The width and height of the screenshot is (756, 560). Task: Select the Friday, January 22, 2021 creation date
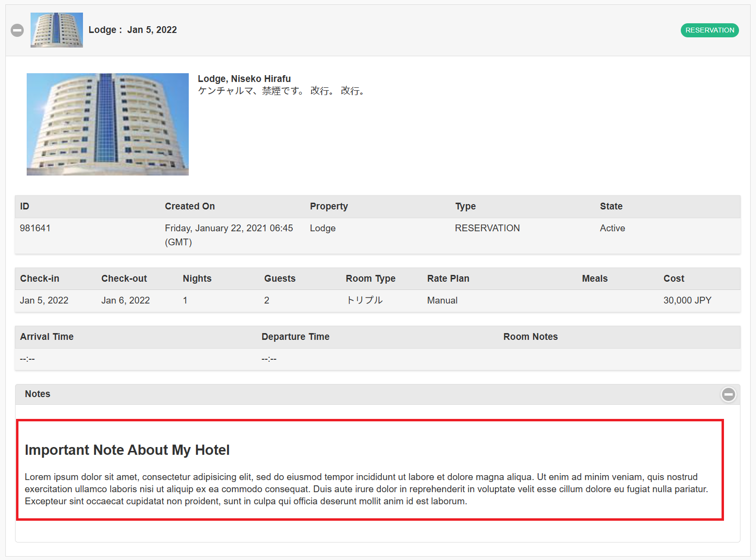[229, 235]
